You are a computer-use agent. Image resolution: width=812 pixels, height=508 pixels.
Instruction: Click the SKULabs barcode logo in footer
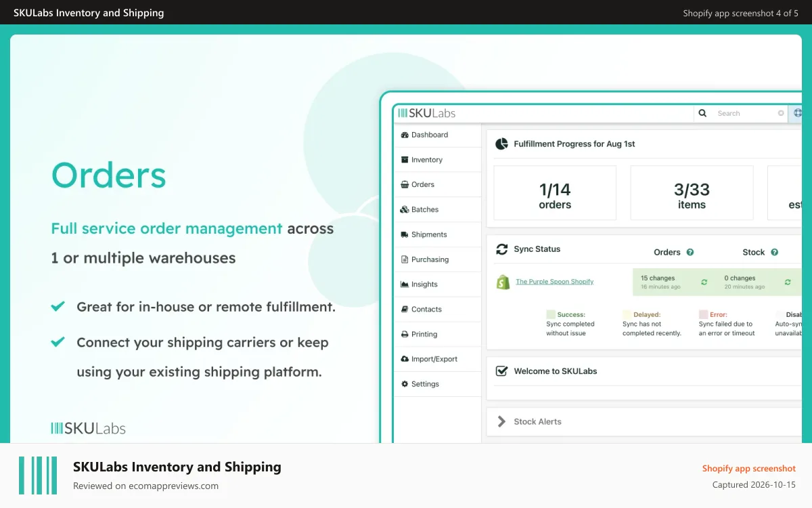(38, 475)
